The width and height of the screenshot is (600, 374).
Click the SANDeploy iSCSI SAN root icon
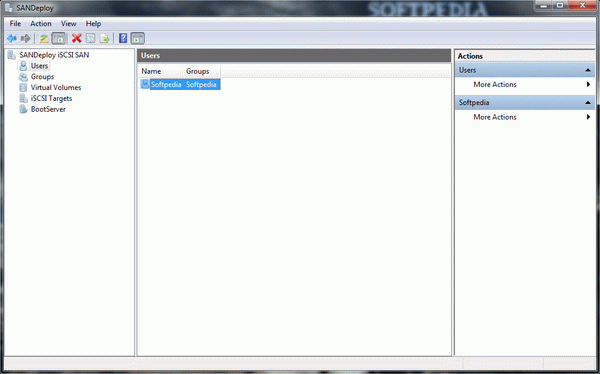click(12, 55)
